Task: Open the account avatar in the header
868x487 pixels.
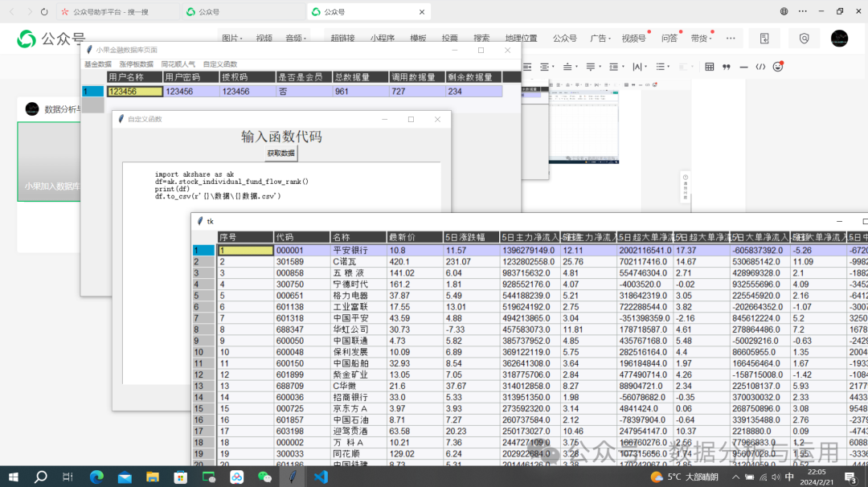Action: (x=839, y=39)
